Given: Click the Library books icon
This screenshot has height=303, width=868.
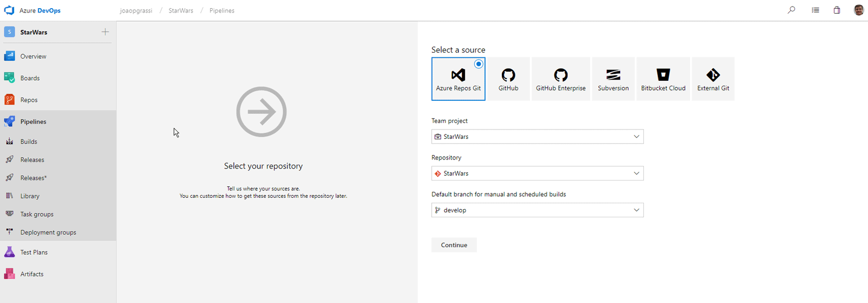Looking at the screenshot, I should pyautogui.click(x=9, y=196).
